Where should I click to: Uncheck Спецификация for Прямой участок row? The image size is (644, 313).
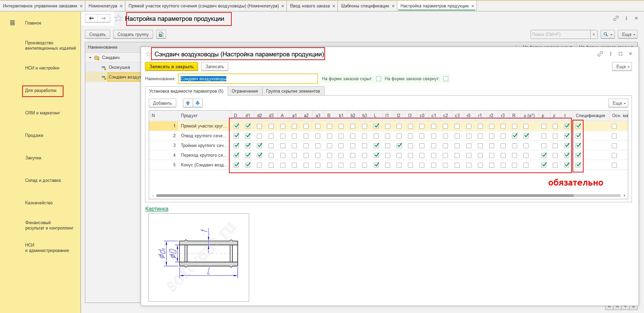pyautogui.click(x=578, y=126)
